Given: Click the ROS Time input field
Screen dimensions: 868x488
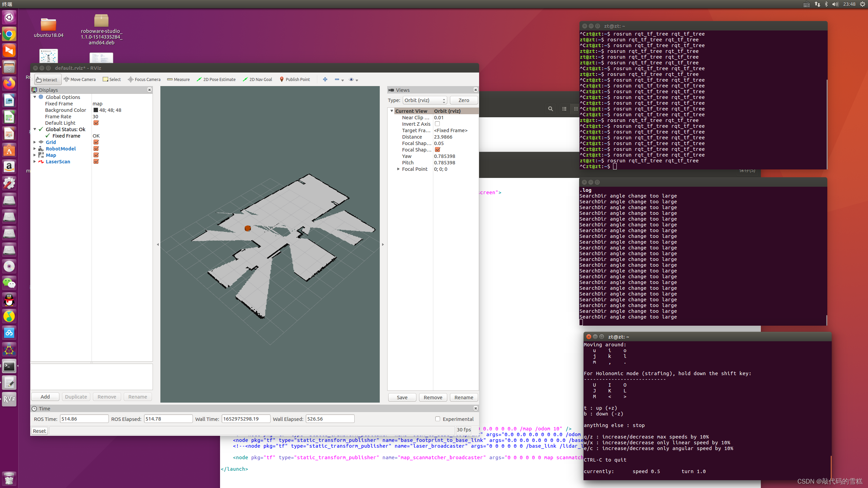Looking at the screenshot, I should click(x=84, y=419).
